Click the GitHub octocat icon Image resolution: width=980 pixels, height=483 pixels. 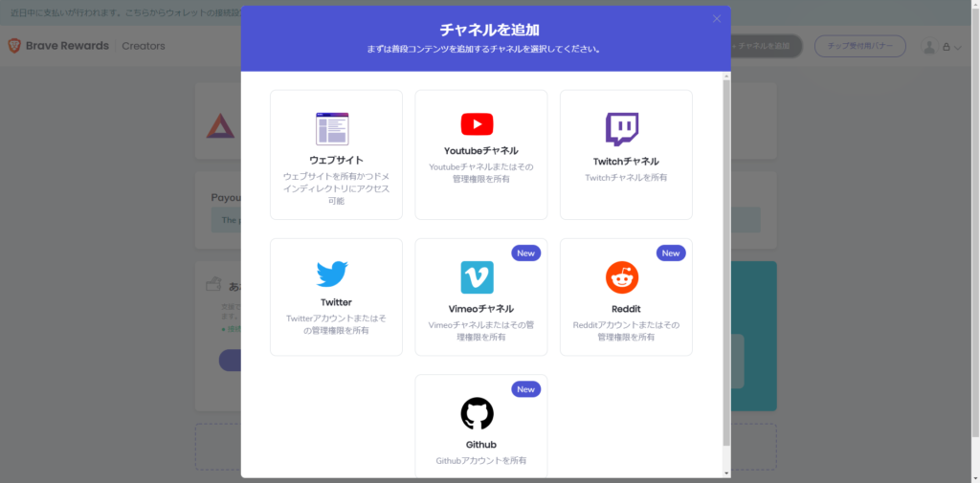(477, 413)
